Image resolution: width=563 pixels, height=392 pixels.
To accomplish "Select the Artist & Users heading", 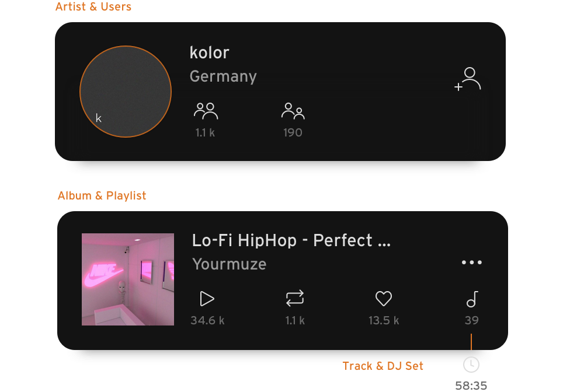I will (93, 6).
